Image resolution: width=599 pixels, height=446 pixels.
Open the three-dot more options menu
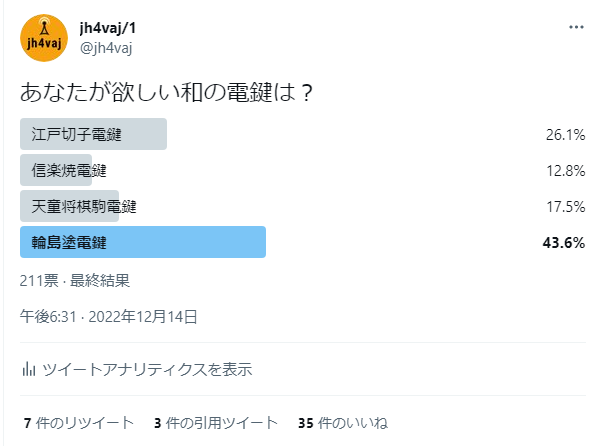pos(576,27)
